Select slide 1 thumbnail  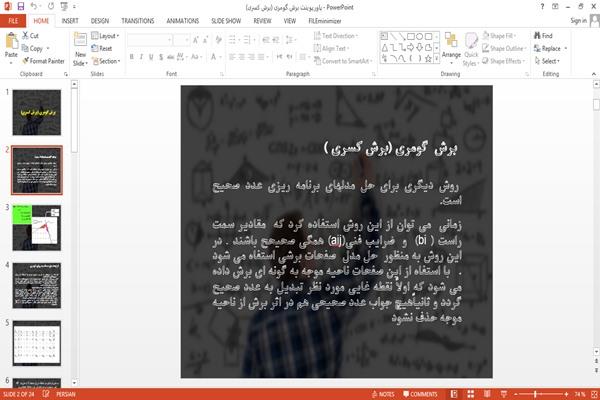click(37, 112)
